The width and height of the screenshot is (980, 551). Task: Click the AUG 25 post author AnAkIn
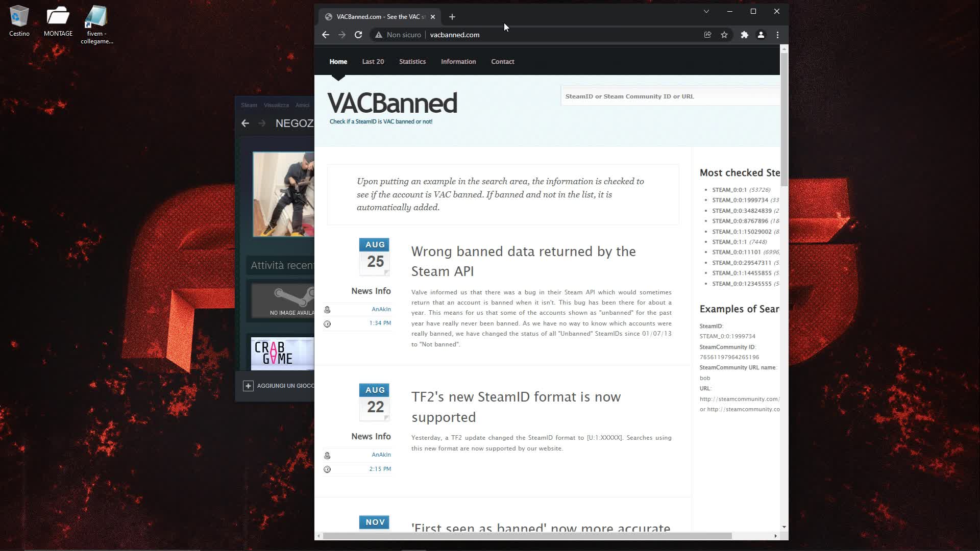click(381, 309)
